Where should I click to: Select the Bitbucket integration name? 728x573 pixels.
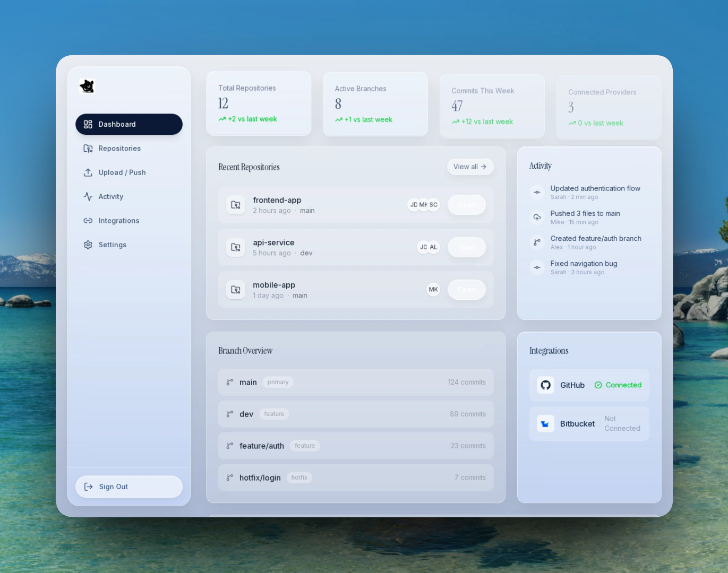pos(577,424)
